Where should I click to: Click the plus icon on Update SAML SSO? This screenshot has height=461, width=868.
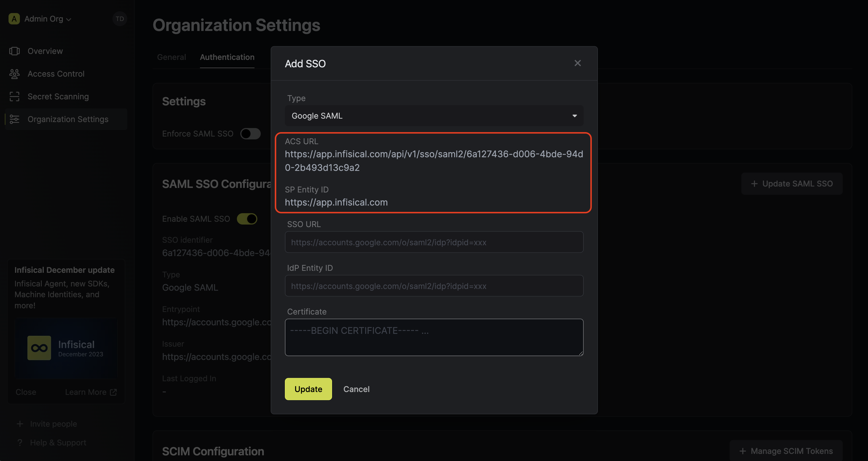tap(754, 184)
